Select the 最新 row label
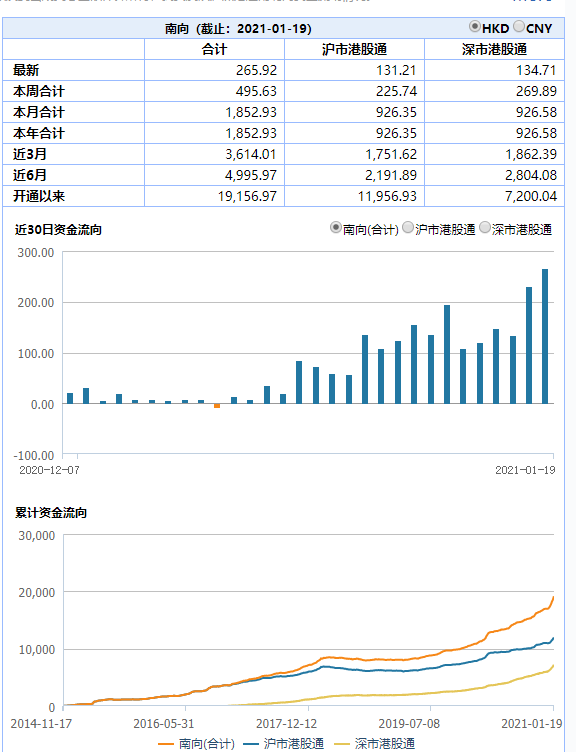Screen dimensions: 576x752 pos(26,70)
